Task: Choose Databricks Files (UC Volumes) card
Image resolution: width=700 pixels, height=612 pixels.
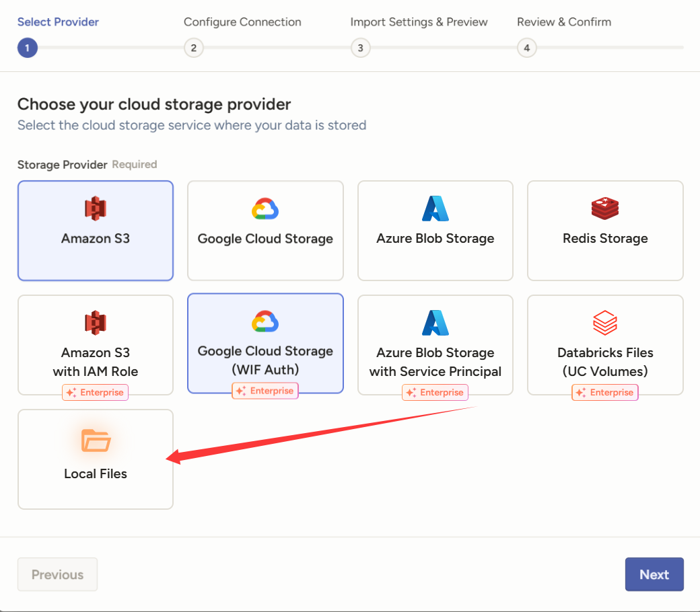Action: click(x=605, y=345)
